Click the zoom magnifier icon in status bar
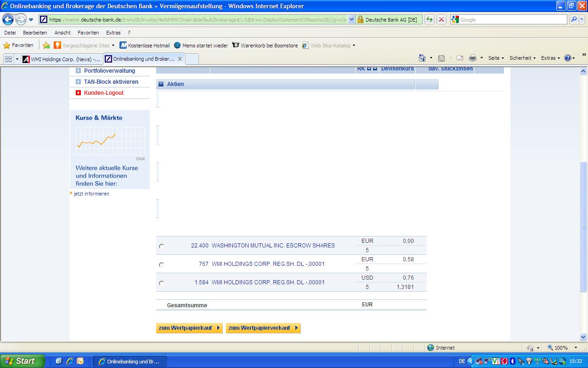This screenshot has height=368, width=588. click(x=550, y=348)
